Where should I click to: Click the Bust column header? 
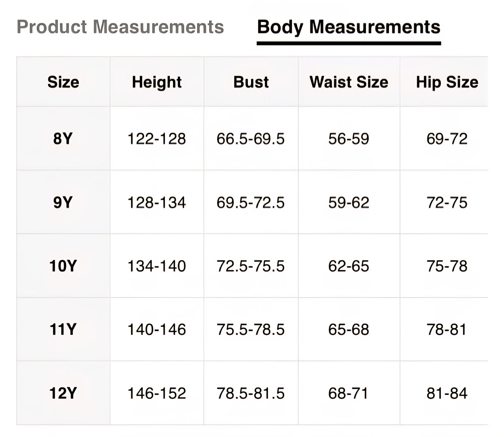[x=251, y=82]
